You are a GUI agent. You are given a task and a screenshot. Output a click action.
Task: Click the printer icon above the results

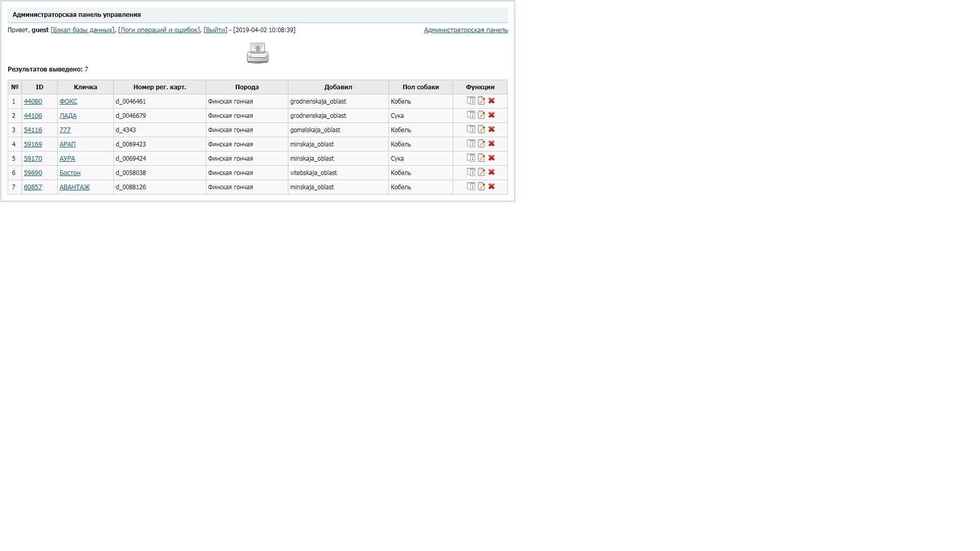pyautogui.click(x=258, y=53)
